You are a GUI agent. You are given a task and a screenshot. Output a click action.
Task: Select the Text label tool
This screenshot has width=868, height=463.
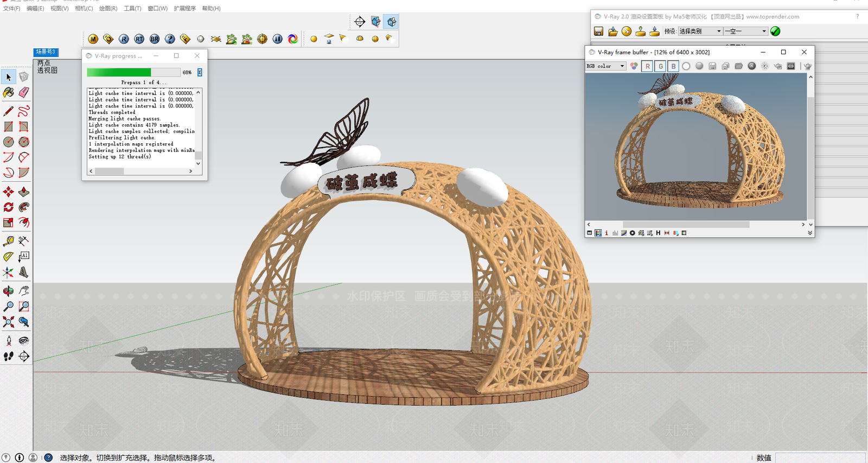(x=24, y=256)
